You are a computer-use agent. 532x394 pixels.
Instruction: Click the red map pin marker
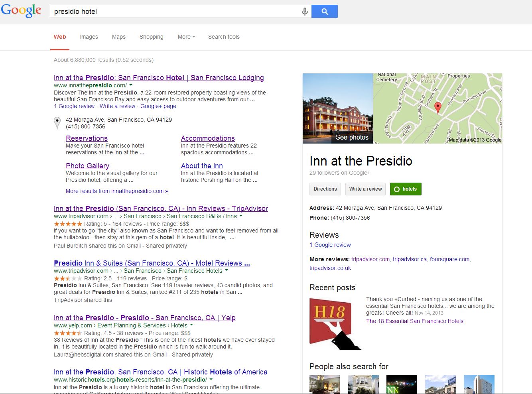437,107
